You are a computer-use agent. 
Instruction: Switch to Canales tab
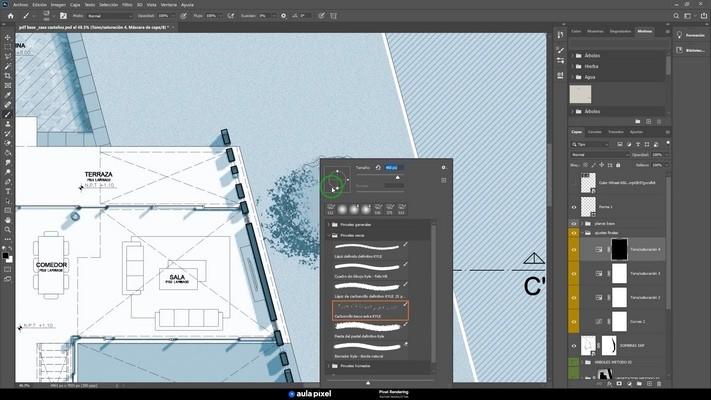click(594, 132)
